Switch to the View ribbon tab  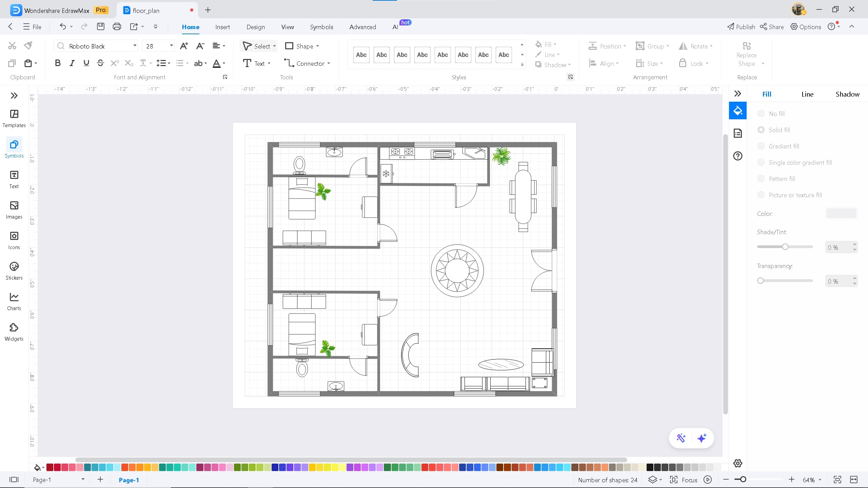288,27
